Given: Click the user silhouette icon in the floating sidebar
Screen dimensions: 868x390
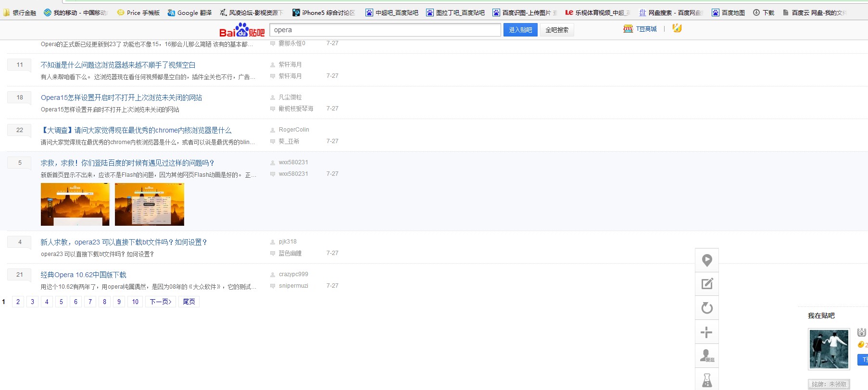Looking at the screenshot, I should (707, 356).
